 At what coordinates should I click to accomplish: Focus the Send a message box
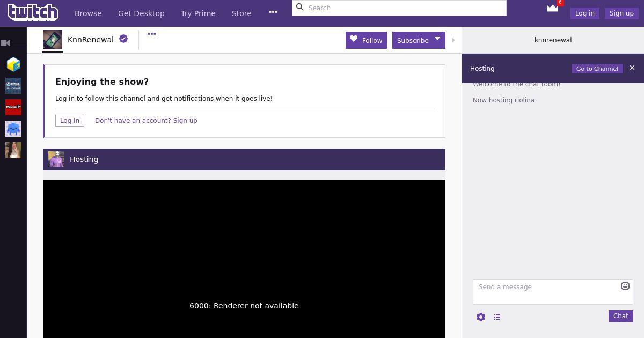[553, 292]
